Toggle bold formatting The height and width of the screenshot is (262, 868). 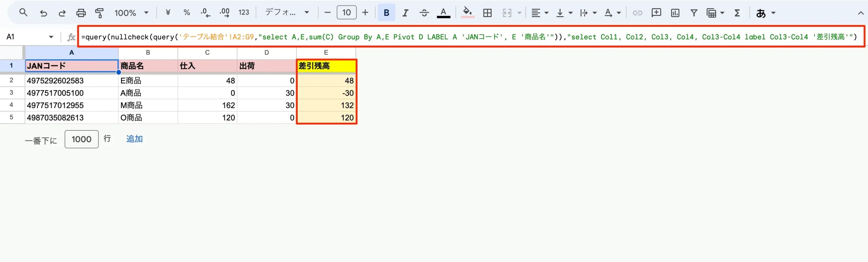(386, 13)
